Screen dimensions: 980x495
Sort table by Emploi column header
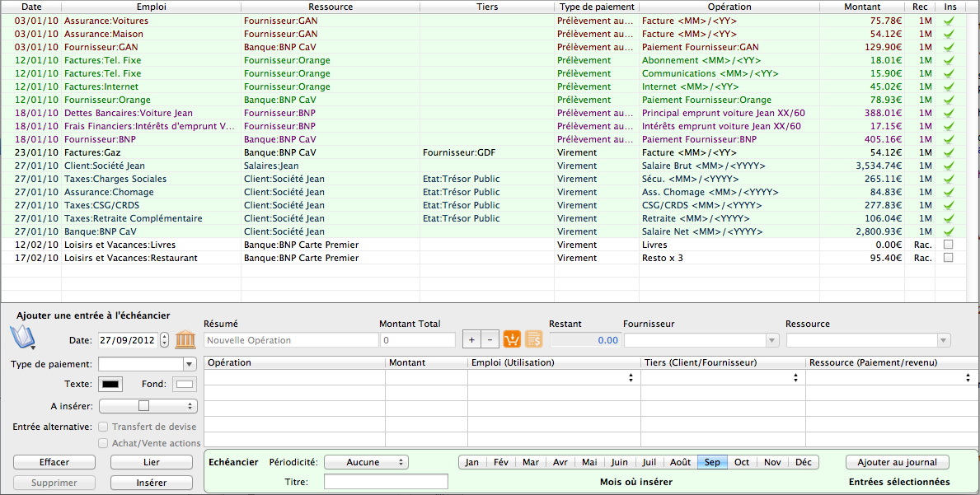pyautogui.click(x=152, y=7)
